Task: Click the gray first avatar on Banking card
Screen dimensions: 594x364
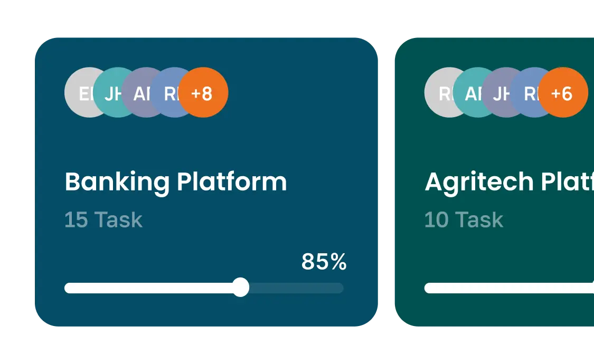Action: [x=79, y=93]
